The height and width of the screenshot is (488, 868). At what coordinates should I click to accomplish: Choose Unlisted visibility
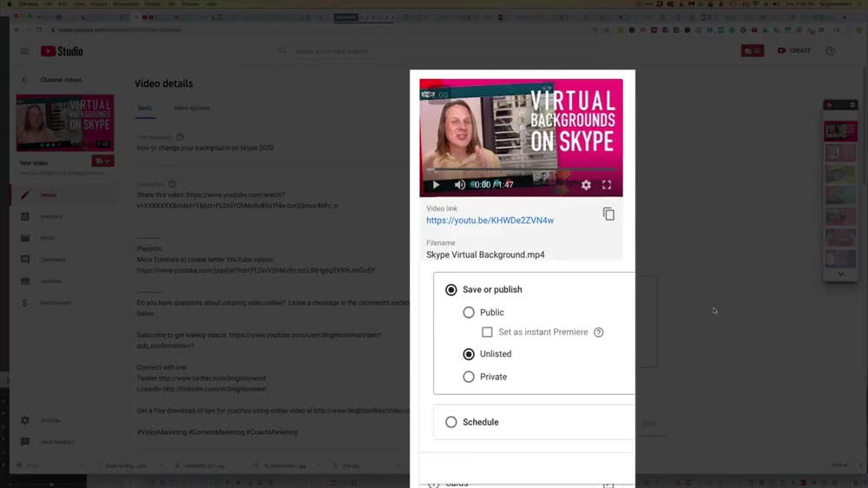[469, 354]
